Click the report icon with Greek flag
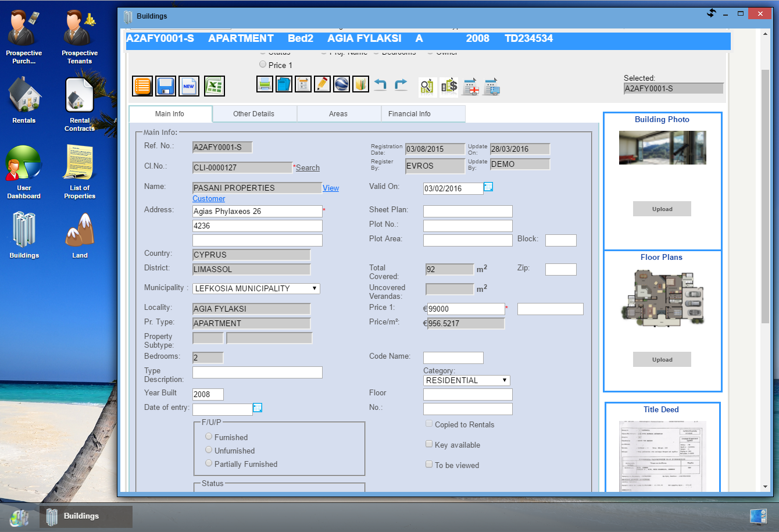 click(x=491, y=87)
